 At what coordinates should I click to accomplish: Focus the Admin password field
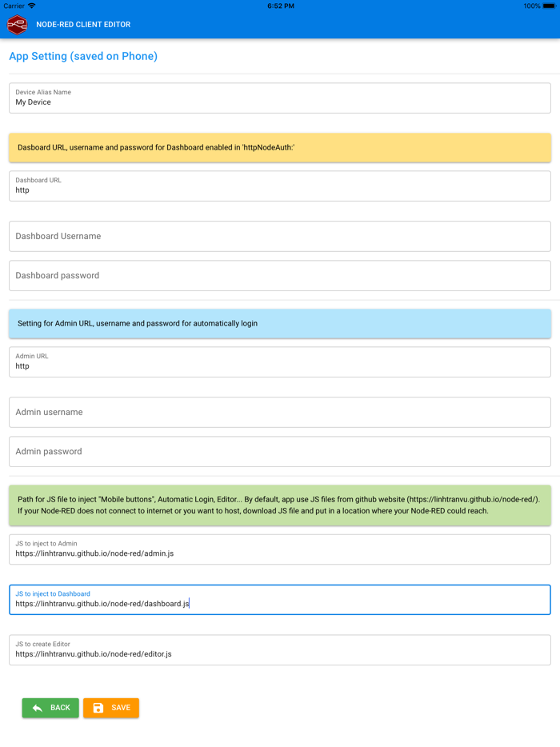click(x=278, y=451)
